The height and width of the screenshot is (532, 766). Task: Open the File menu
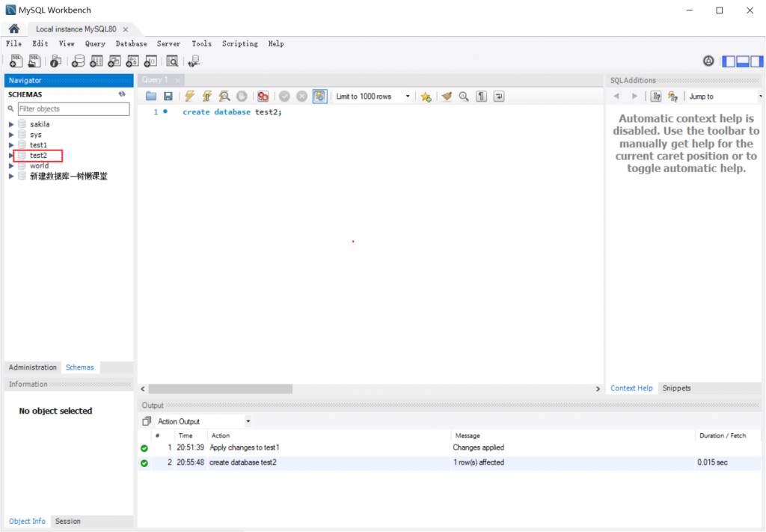pos(13,43)
